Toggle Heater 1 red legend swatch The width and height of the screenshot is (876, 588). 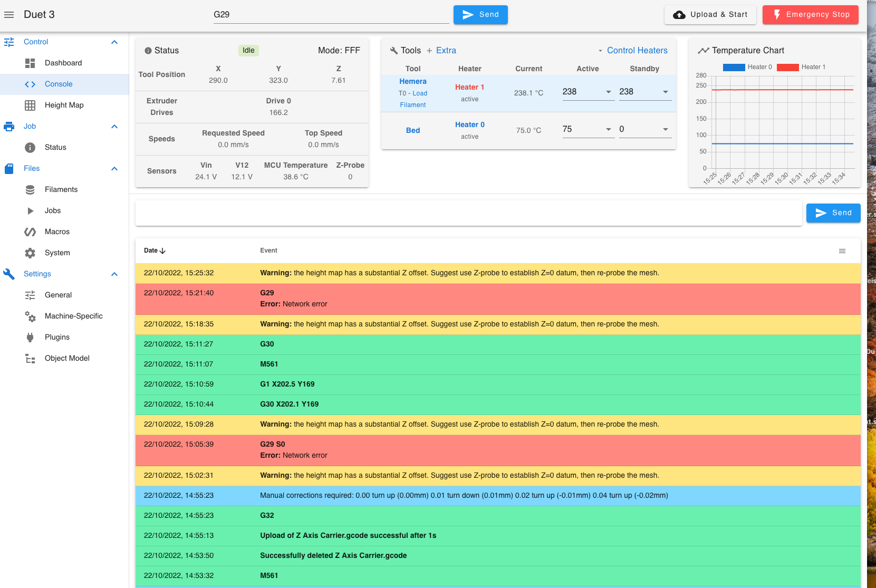pyautogui.click(x=788, y=67)
